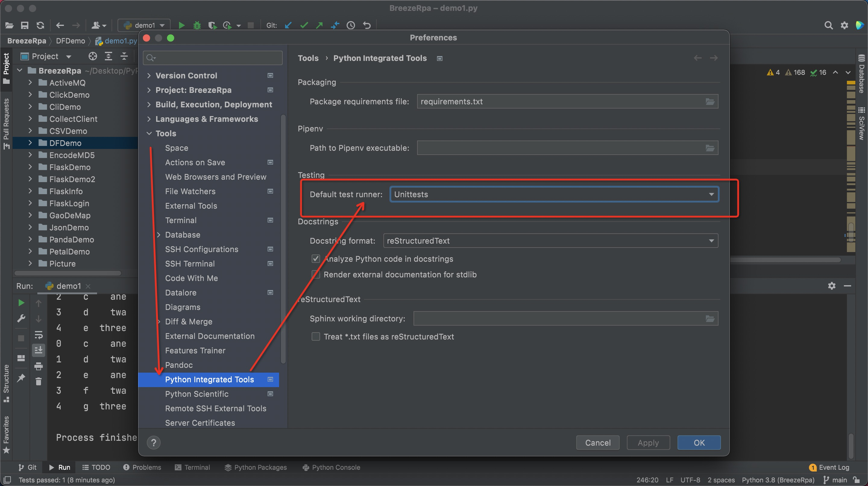Click the trash icon in Run panel

[x=38, y=381]
